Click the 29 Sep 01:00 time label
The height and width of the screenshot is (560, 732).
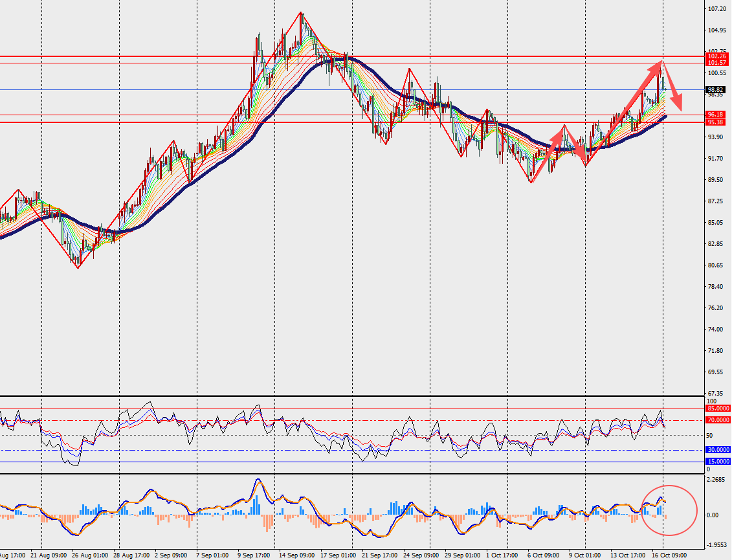coord(462,555)
